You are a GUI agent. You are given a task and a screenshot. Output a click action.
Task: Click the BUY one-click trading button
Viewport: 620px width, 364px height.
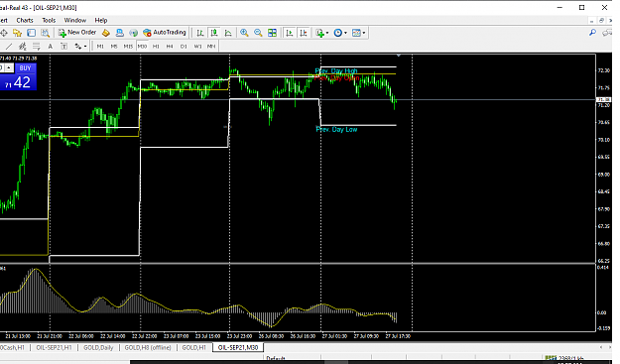pos(26,68)
